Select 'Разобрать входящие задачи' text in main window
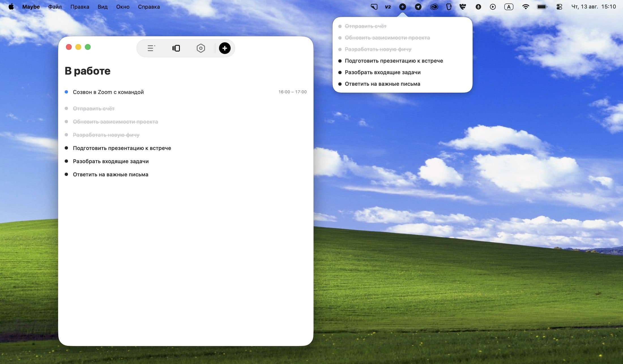The image size is (623, 364). (x=111, y=161)
